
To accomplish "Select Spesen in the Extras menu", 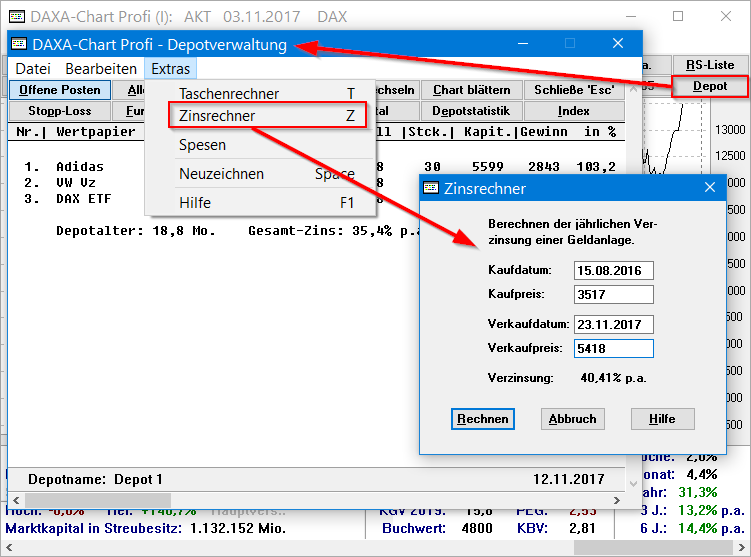I will 202,145.
